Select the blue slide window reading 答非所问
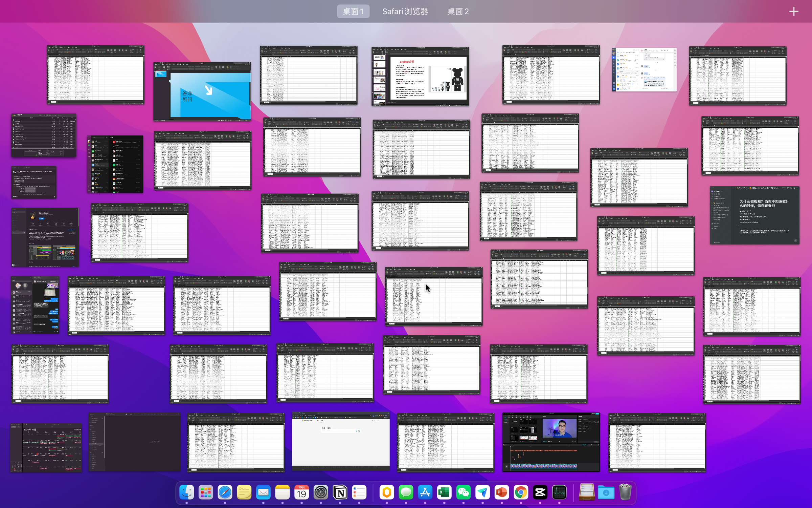The width and height of the screenshot is (812, 508). 202,91
